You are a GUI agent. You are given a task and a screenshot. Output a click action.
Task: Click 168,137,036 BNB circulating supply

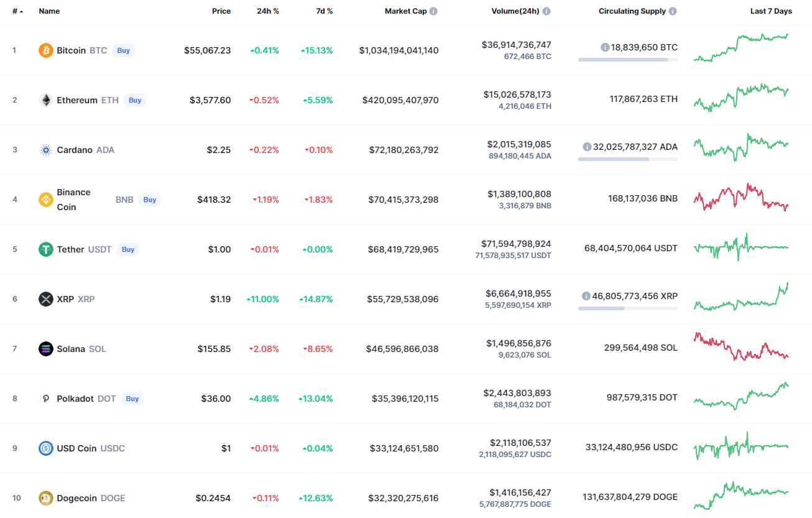click(x=643, y=198)
